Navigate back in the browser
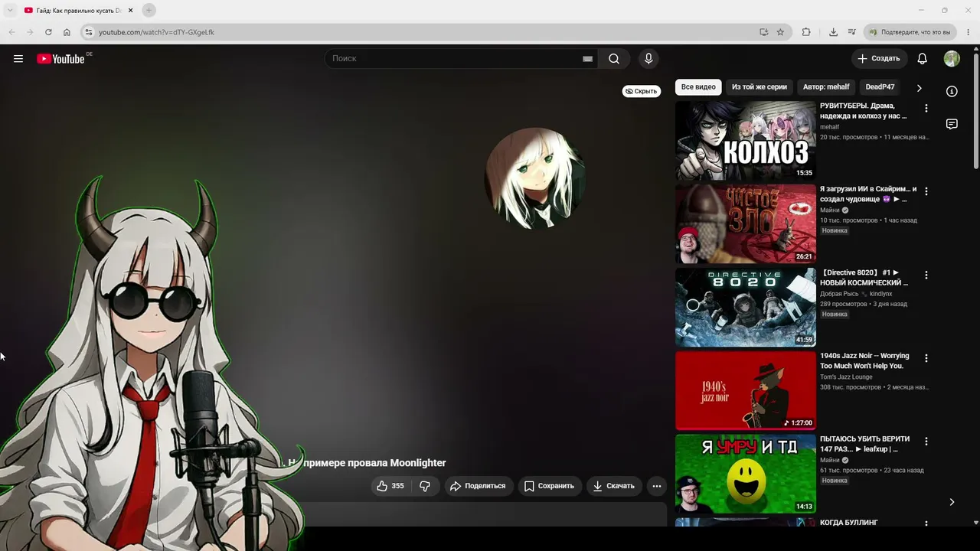Screen dimensions: 980x551 (x=11, y=32)
